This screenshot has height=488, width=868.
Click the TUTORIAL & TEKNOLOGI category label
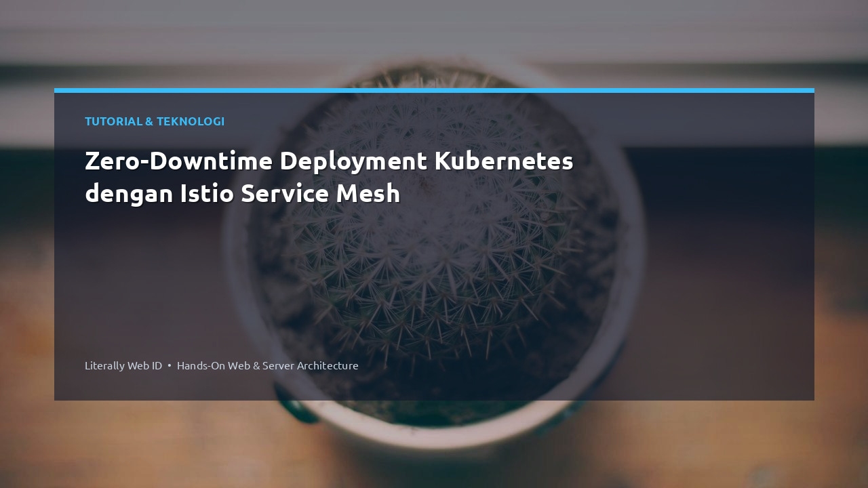click(155, 121)
